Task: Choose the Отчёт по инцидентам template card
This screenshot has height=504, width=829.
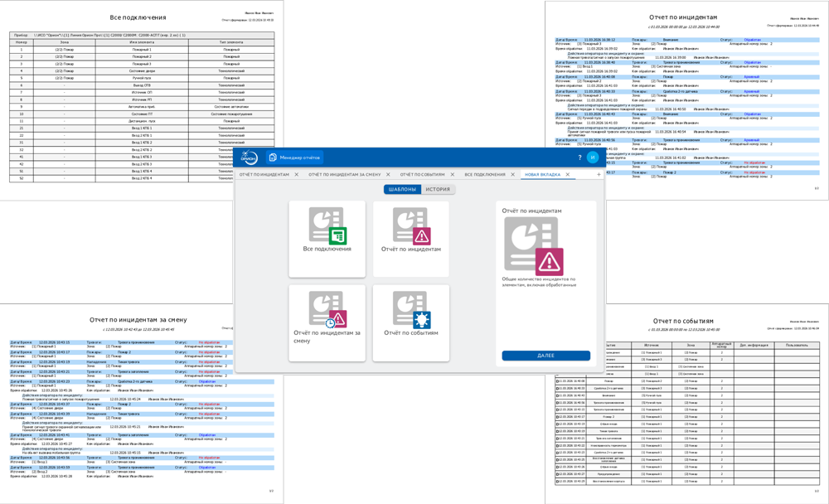Action: coord(410,239)
